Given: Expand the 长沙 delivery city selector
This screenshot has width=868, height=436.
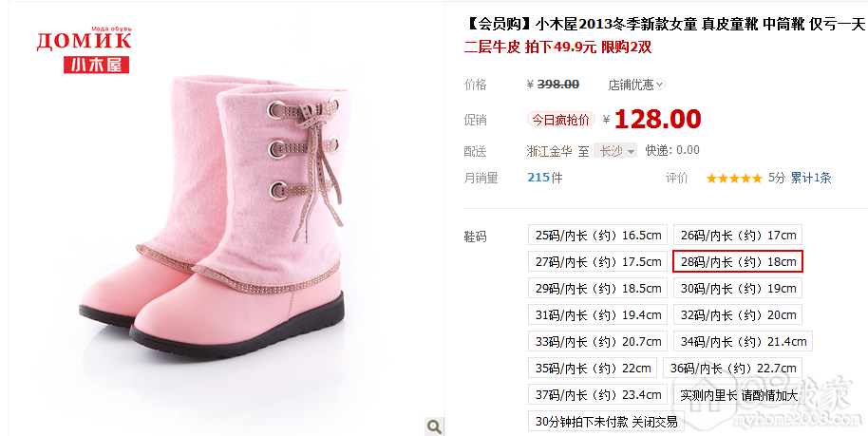Looking at the screenshot, I should 615,150.
